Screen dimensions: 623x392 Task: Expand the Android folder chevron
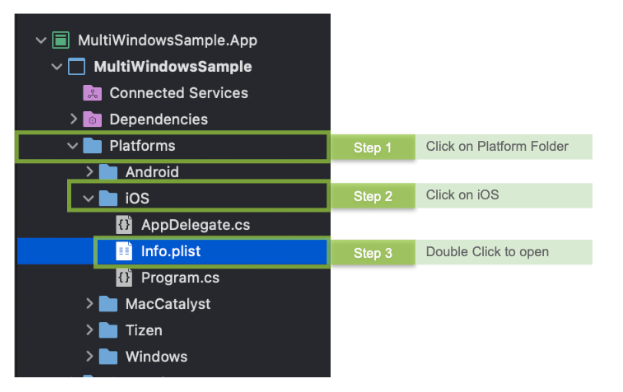[x=89, y=172]
